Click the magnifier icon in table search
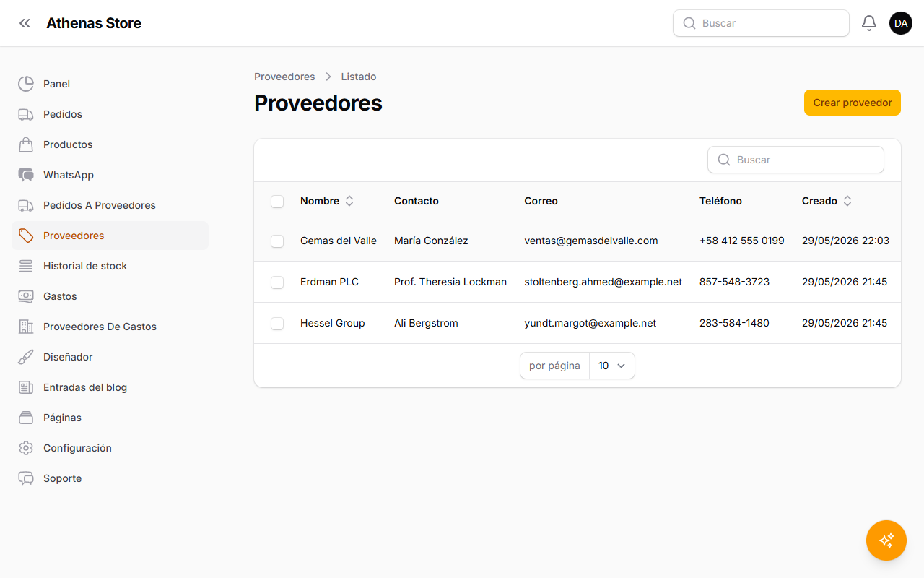The height and width of the screenshot is (578, 924). click(724, 160)
